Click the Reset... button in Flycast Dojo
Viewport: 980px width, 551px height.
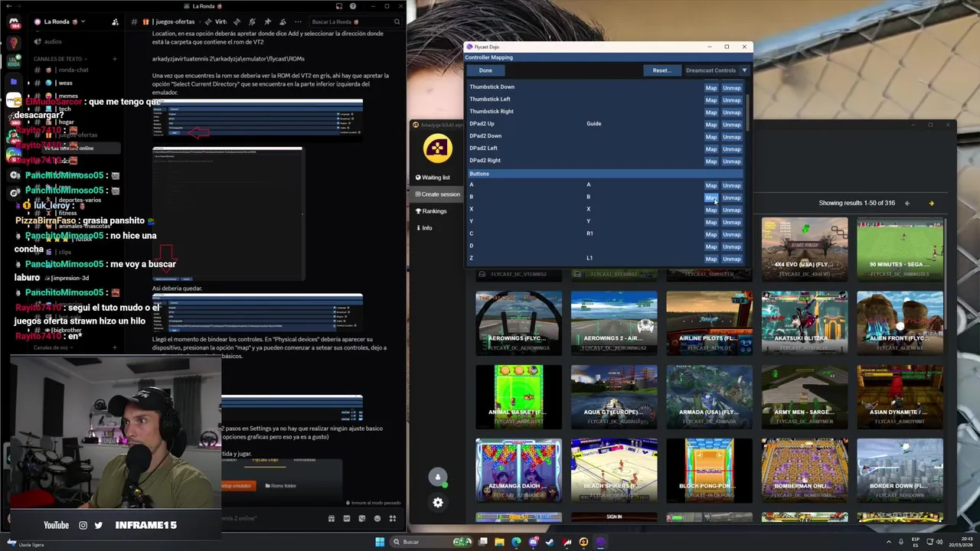point(661,70)
